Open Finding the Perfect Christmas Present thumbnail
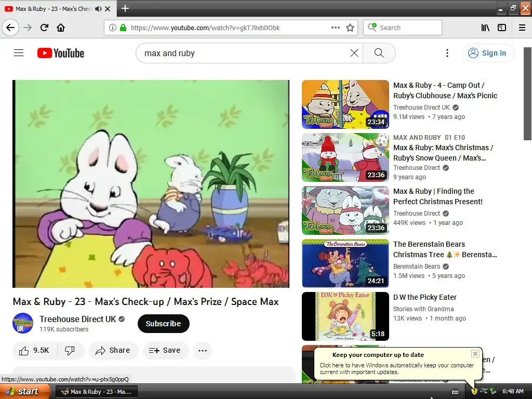The width and height of the screenshot is (532, 399). pos(345,210)
